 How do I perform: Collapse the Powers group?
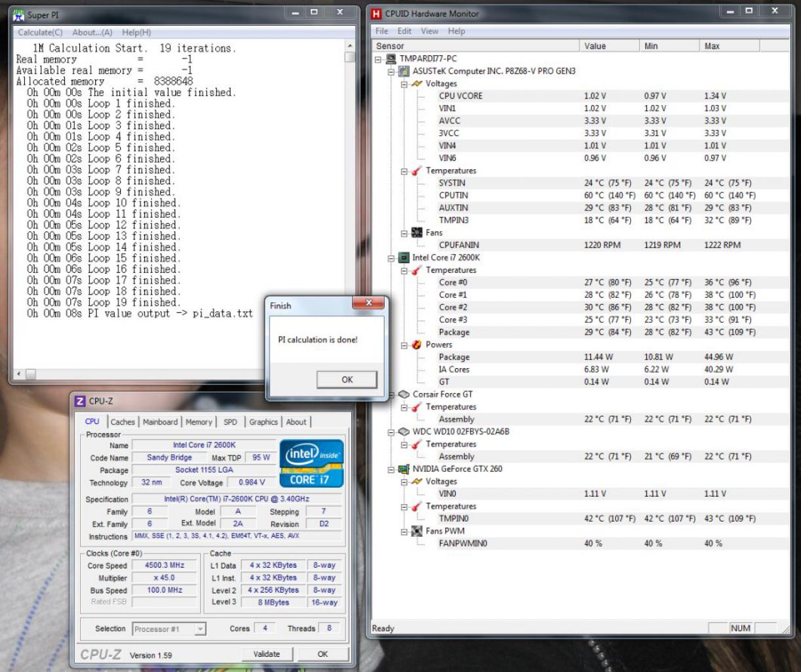404,345
